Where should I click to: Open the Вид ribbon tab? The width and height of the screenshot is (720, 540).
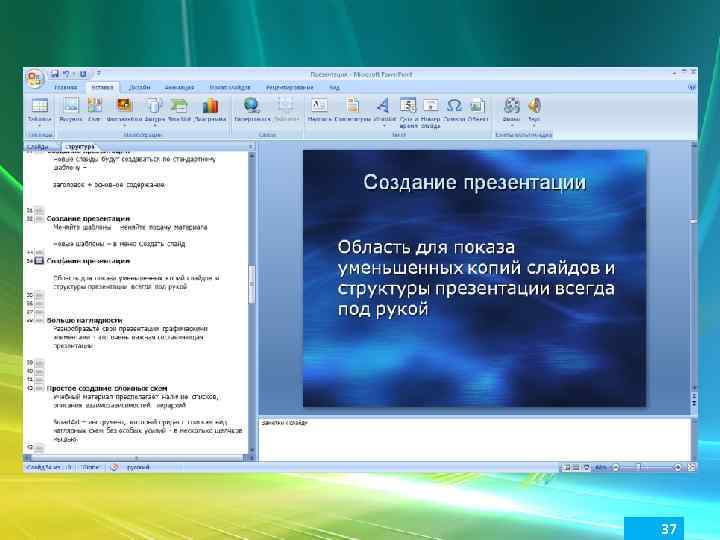[335, 87]
